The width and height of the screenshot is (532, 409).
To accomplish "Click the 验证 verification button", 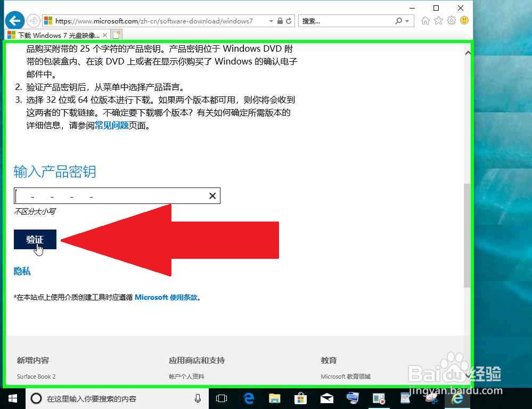I will (x=35, y=239).
